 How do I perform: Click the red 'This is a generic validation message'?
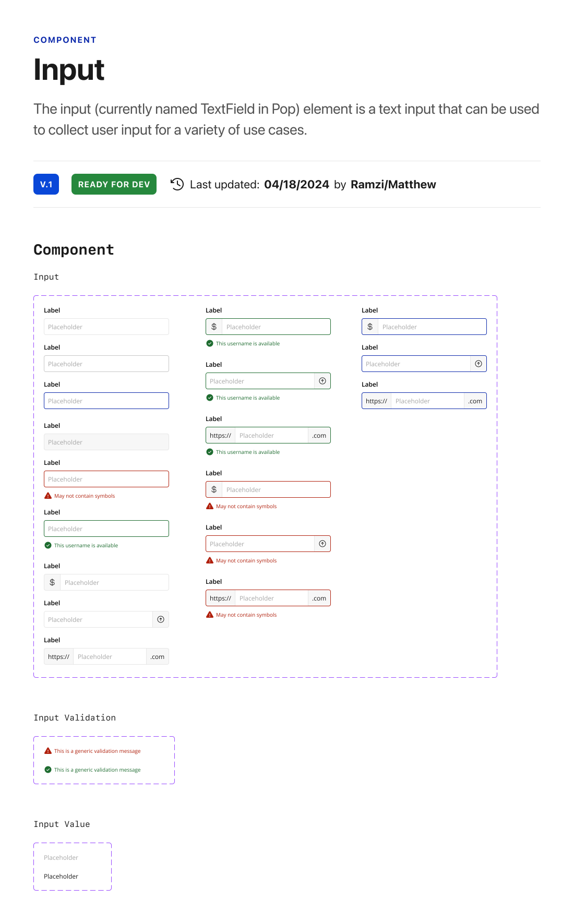98,751
